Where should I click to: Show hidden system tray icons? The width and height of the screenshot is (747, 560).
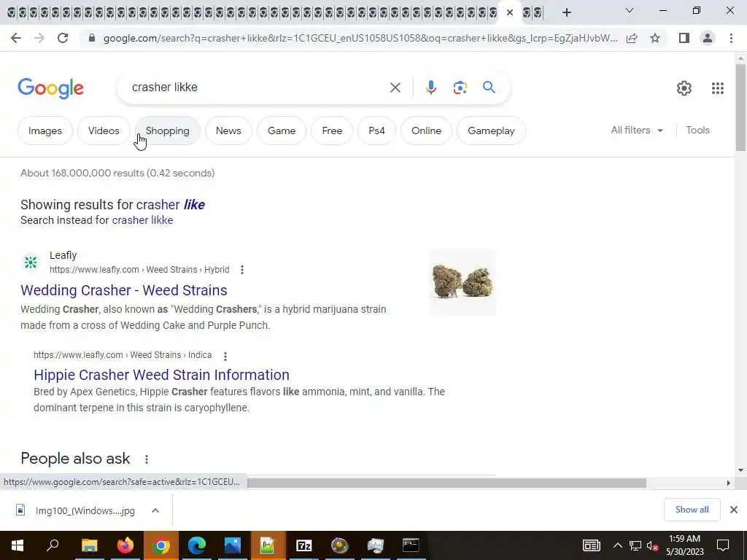617,545
